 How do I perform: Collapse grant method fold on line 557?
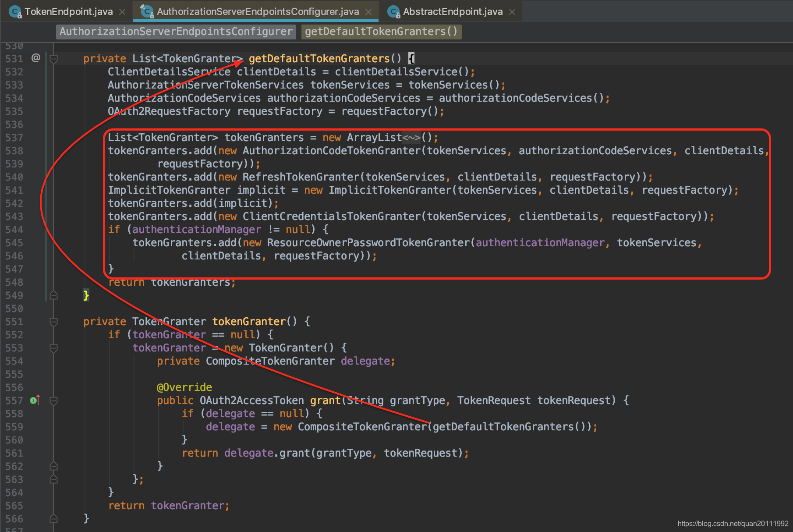[53, 401]
